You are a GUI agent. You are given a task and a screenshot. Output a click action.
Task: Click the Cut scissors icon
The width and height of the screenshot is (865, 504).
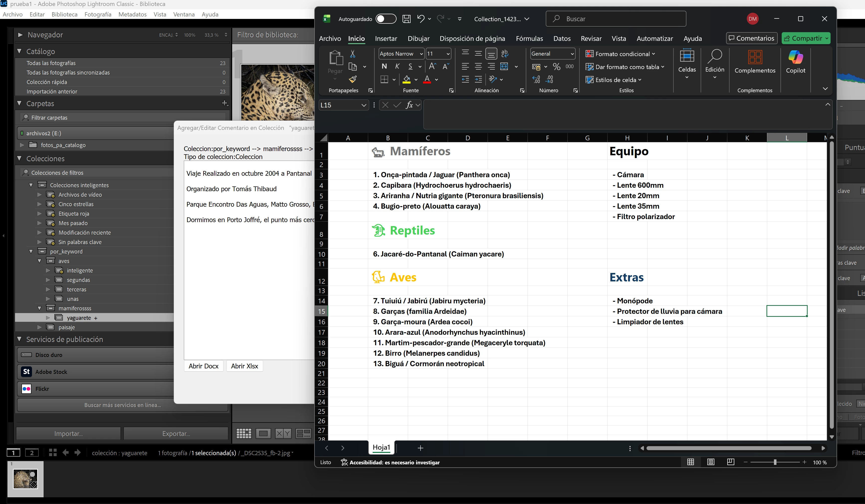(352, 54)
